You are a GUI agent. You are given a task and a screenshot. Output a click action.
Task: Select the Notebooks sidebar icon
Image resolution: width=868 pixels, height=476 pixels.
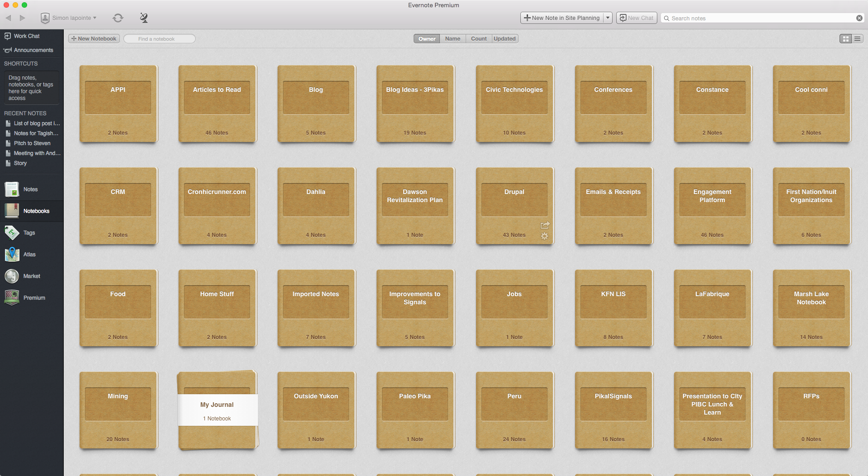click(12, 211)
